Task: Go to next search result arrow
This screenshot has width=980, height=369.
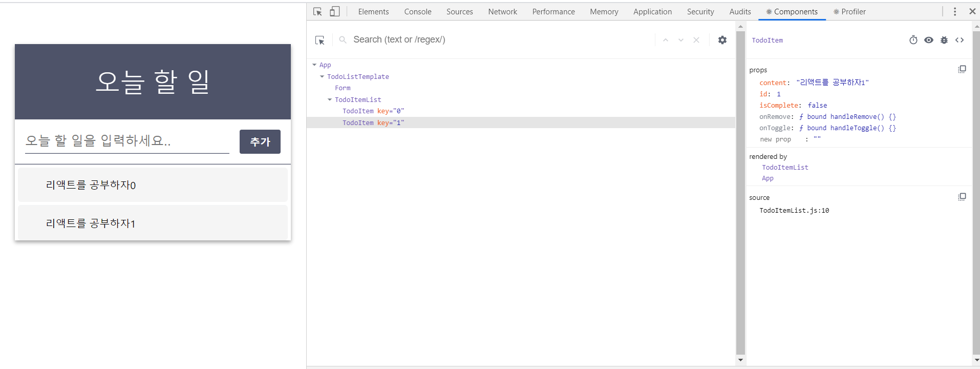Action: (x=681, y=40)
